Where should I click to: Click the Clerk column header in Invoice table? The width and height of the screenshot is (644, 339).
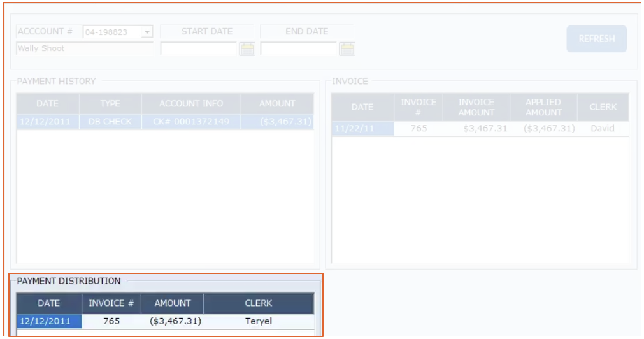tap(603, 107)
